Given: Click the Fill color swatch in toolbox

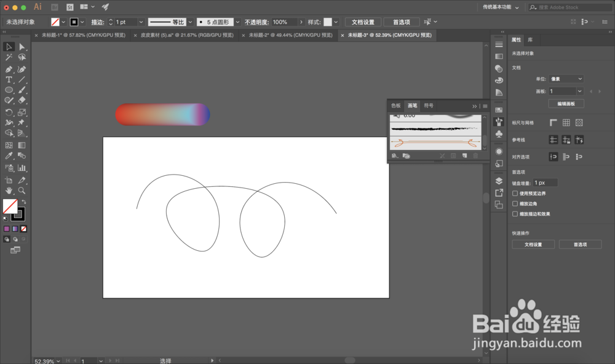Looking at the screenshot, I should [9, 207].
